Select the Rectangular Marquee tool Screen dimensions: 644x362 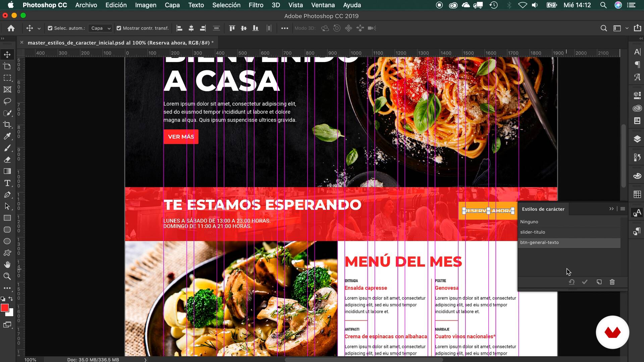point(7,78)
